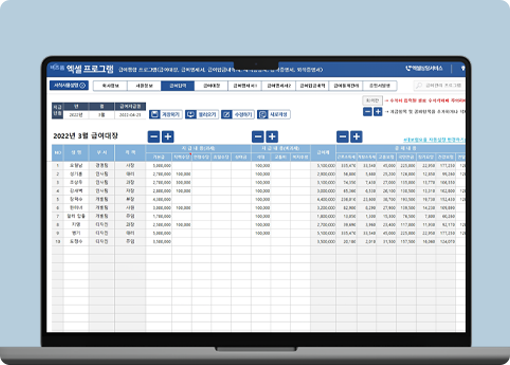Screen dimensions: 510x365
Task: Click the phone consultation service icon in header
Action: [409, 68]
